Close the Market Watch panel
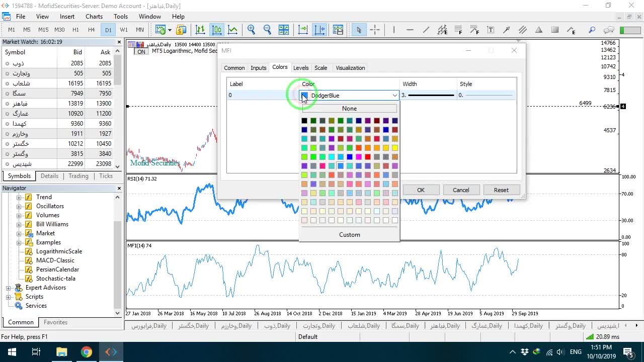Screen dimensions: 644x362 (119, 42)
